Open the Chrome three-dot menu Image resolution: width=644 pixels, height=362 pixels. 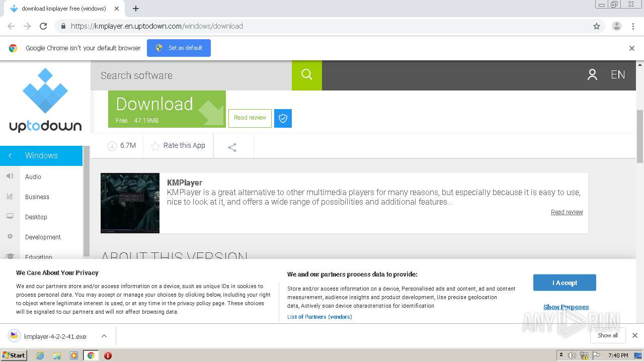coord(633,26)
